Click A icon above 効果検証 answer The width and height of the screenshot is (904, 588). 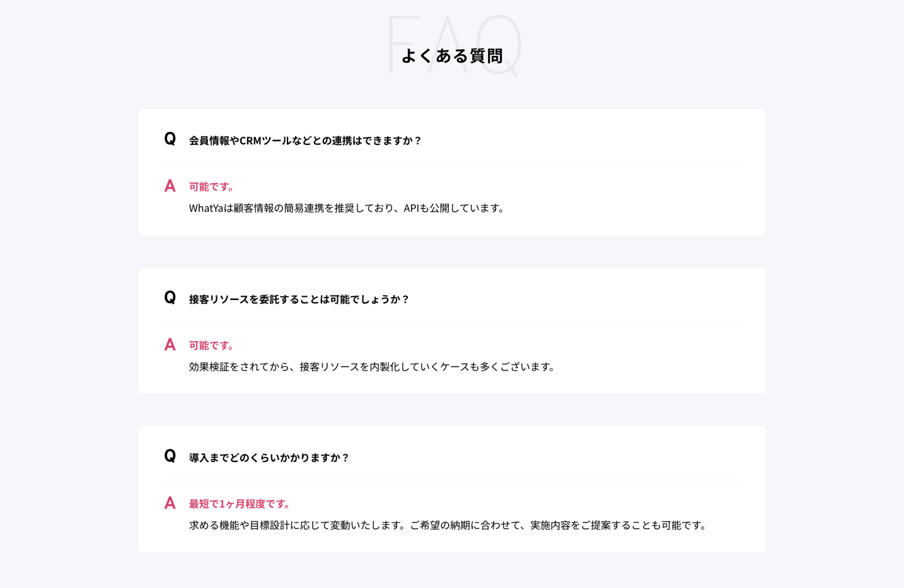coord(170,345)
